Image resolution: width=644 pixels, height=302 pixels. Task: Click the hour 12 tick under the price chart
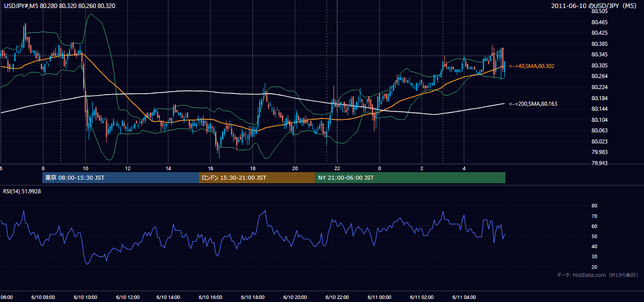coord(128,168)
